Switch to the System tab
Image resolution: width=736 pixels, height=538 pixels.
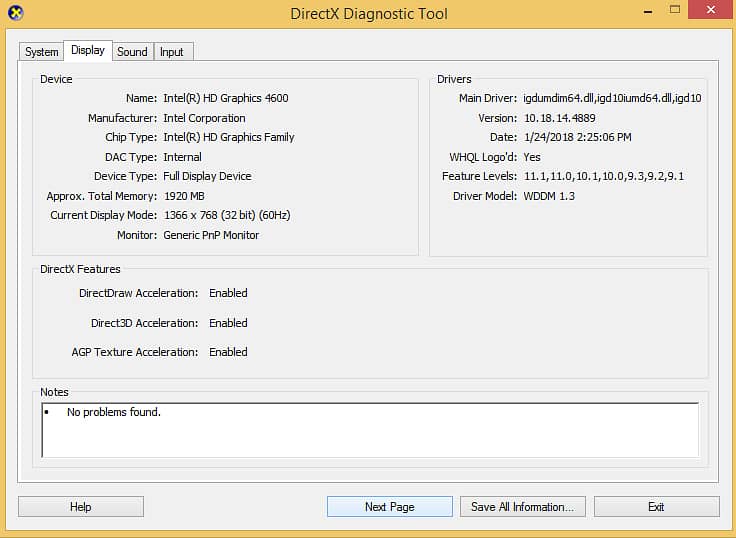click(x=42, y=52)
